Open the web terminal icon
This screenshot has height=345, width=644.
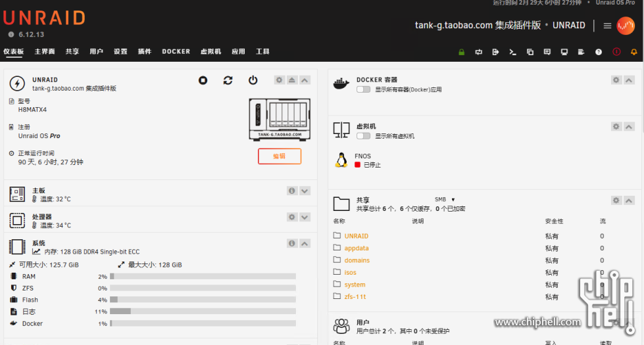point(512,52)
